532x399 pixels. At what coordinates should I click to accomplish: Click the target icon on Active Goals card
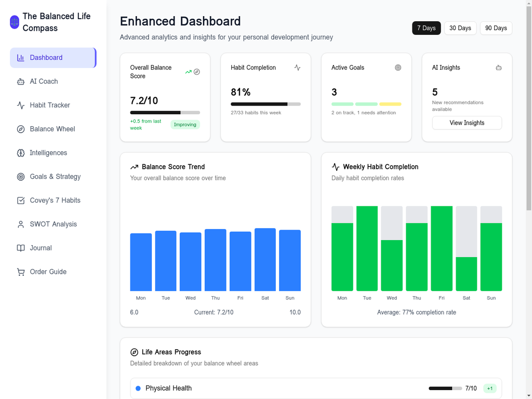click(x=398, y=68)
